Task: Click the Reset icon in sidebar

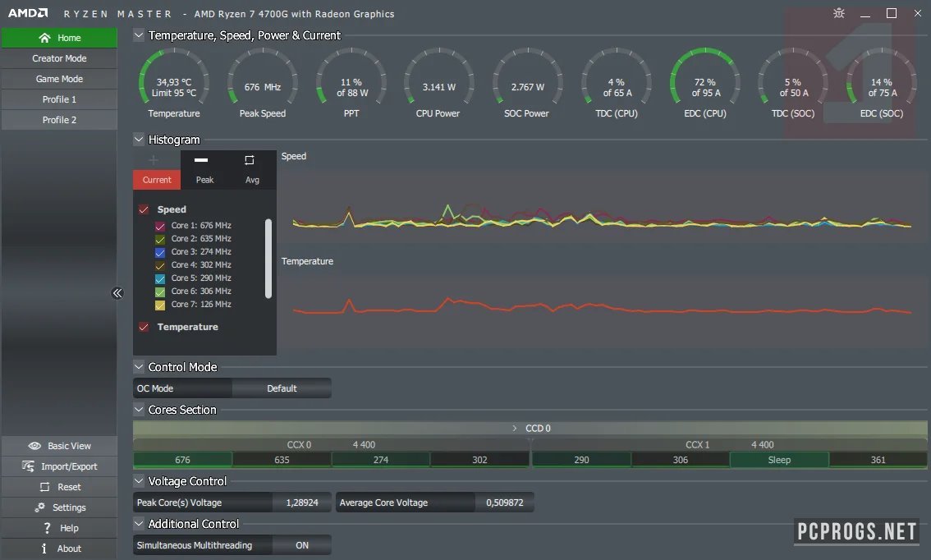Action: [x=44, y=487]
